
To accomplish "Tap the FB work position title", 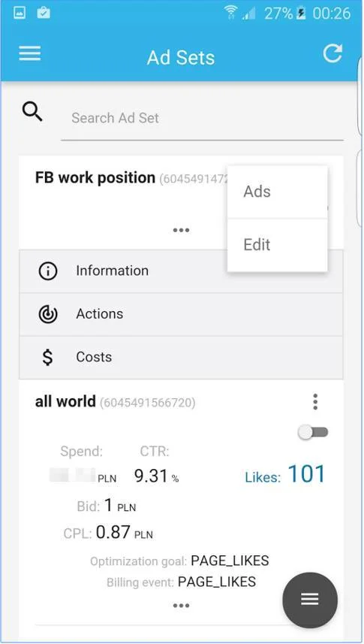I will (x=95, y=178).
